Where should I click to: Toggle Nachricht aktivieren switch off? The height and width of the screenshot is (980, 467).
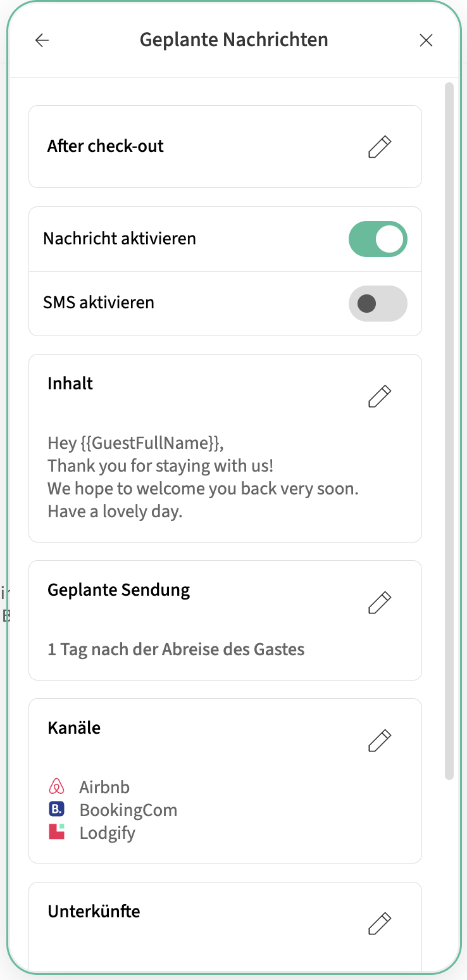(378, 239)
